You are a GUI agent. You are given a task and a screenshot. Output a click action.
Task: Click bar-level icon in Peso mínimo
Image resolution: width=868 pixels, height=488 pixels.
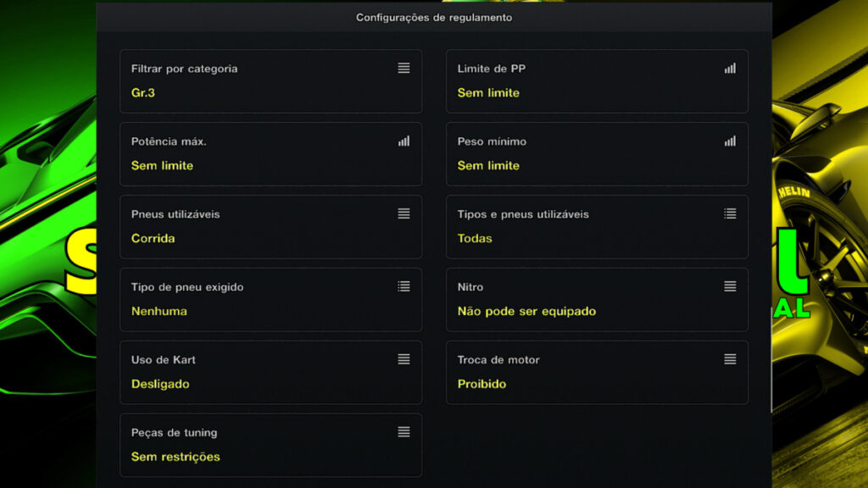pyautogui.click(x=730, y=141)
